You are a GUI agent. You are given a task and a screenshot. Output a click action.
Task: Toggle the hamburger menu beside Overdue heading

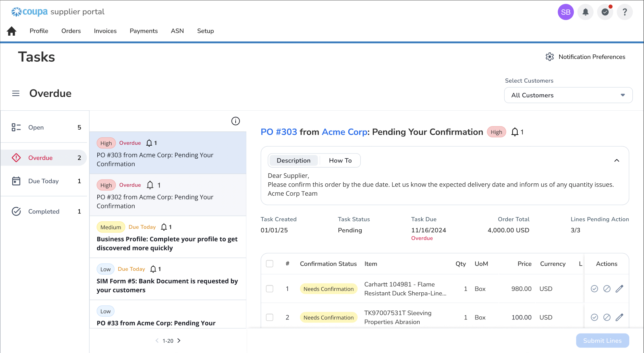coord(16,93)
